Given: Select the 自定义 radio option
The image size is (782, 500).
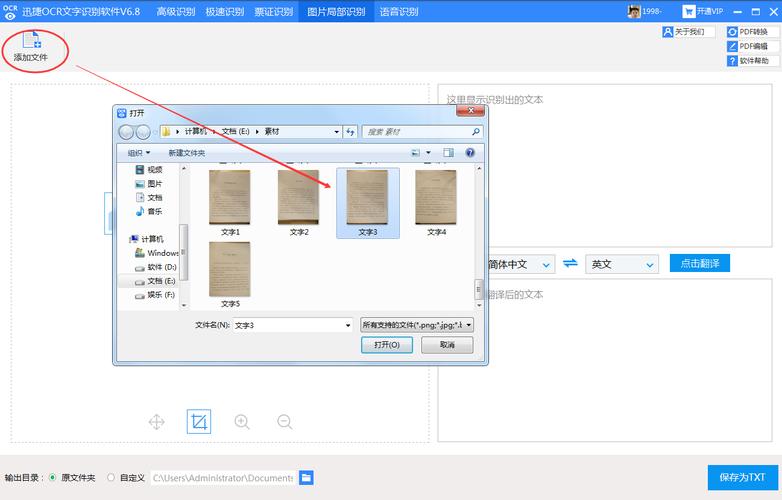Looking at the screenshot, I should pyautogui.click(x=111, y=478).
